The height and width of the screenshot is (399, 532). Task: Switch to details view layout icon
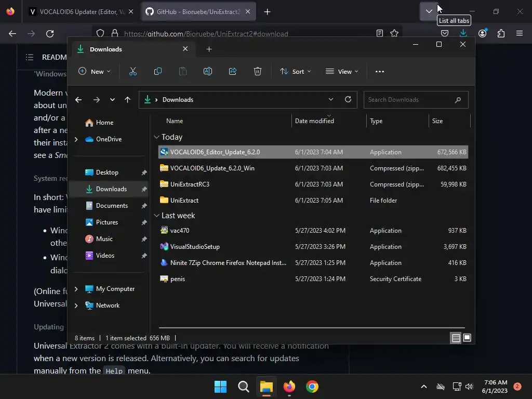(x=456, y=338)
